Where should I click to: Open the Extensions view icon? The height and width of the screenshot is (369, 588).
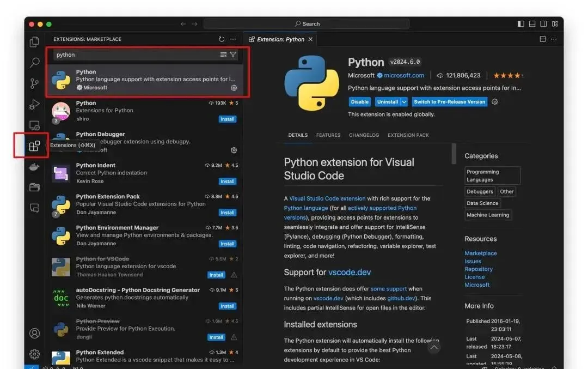point(34,146)
